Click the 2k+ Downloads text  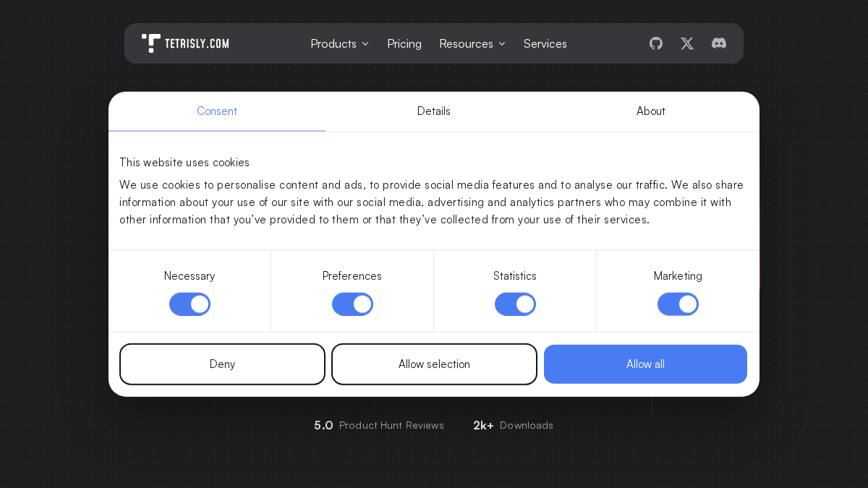pyautogui.click(x=513, y=425)
